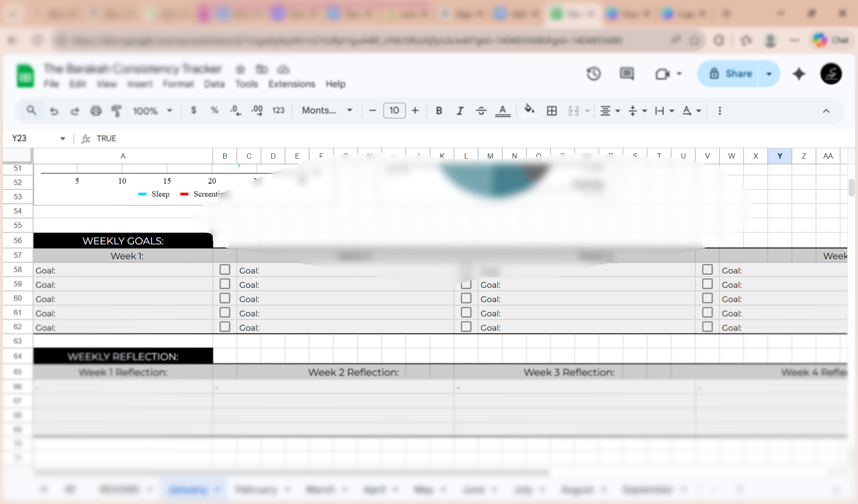Apply bold formatting to selected cell
Viewport: 858px width, 504px height.
point(439,110)
